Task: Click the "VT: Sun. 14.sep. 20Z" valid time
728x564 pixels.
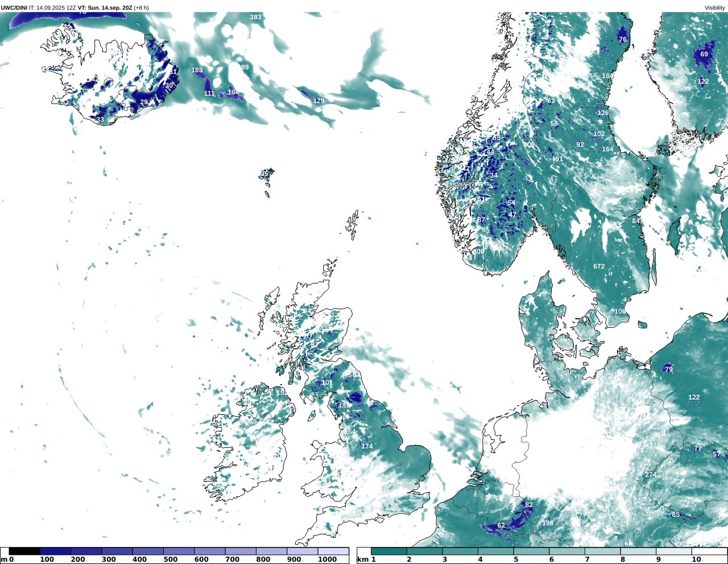Action: click(x=105, y=8)
